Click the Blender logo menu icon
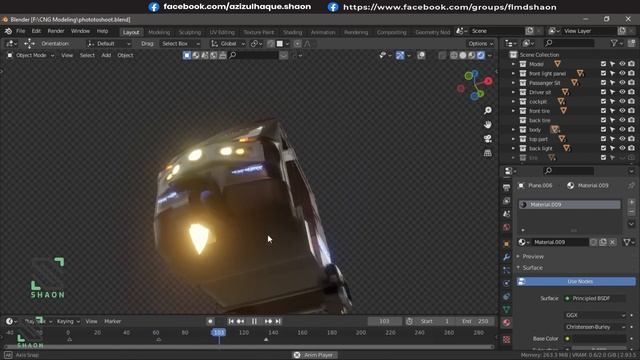640x360 pixels. (x=8, y=31)
